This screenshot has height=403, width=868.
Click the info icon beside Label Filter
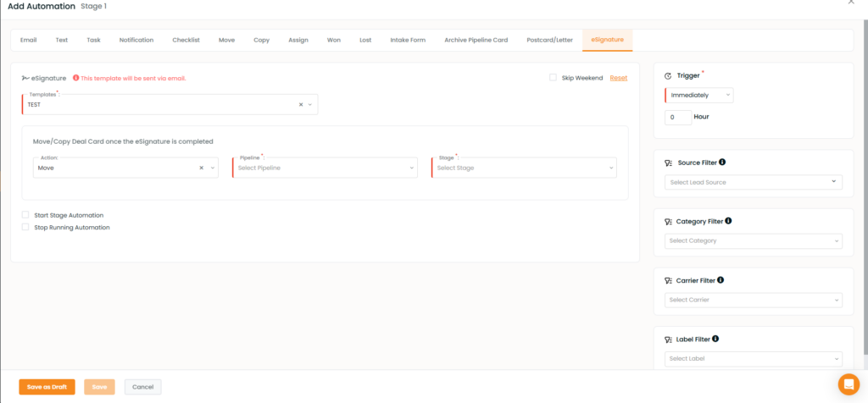click(x=715, y=339)
